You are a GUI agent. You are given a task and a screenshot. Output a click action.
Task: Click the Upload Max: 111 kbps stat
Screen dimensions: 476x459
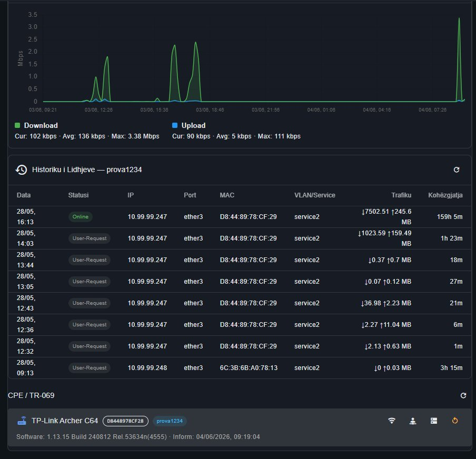click(x=279, y=136)
